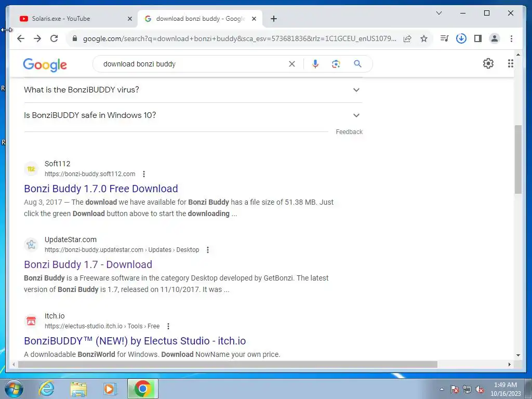
Task: Open Chrome media controls icon
Action: (444, 38)
